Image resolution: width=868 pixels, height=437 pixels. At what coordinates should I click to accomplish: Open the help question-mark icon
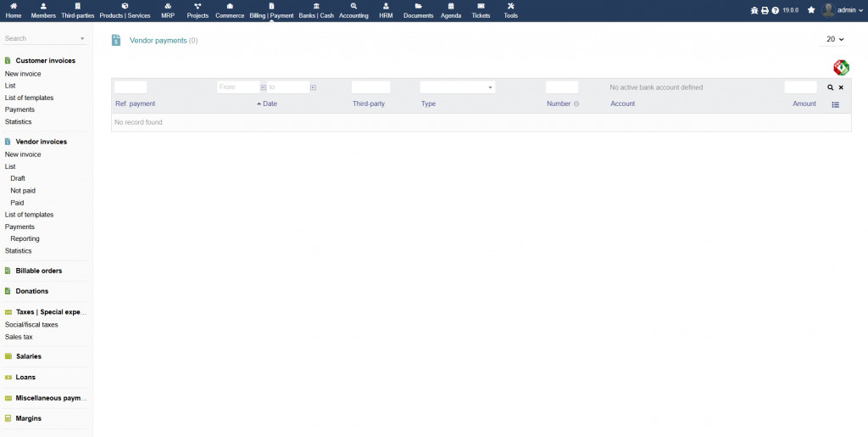[x=775, y=10]
